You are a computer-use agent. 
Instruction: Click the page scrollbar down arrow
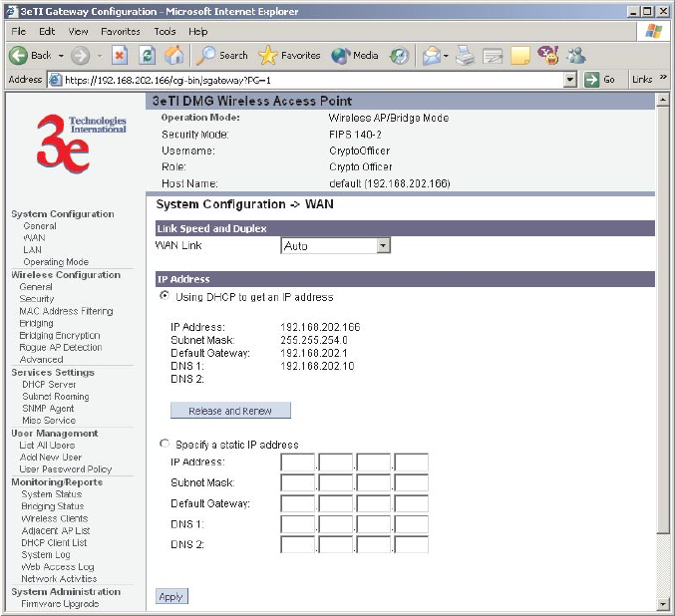tap(663, 604)
